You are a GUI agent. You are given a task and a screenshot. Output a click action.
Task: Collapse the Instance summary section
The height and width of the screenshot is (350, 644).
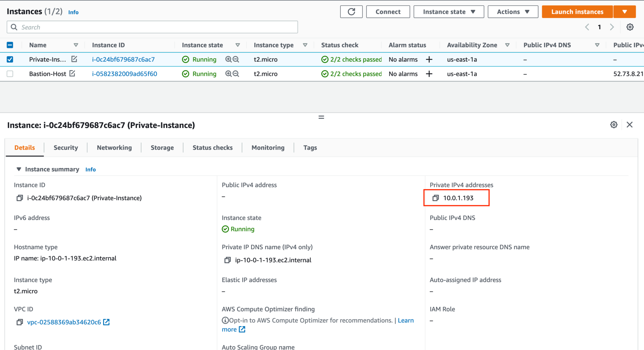(x=19, y=169)
